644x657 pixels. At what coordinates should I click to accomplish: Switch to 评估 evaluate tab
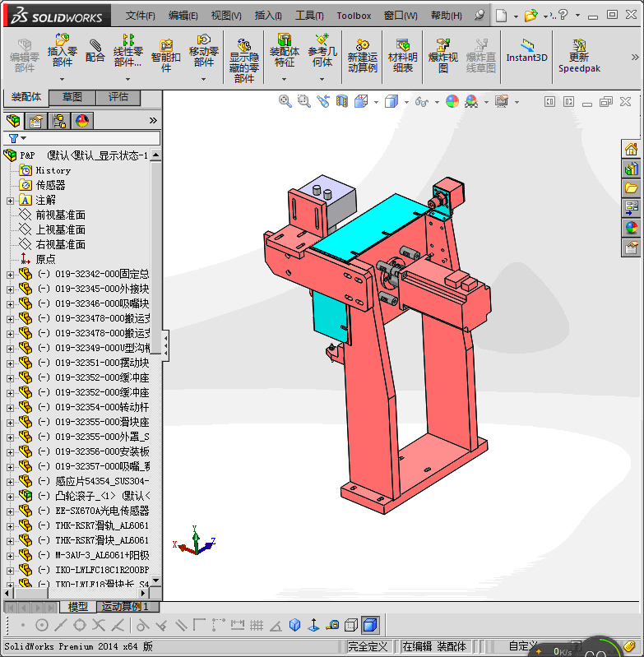(x=118, y=97)
